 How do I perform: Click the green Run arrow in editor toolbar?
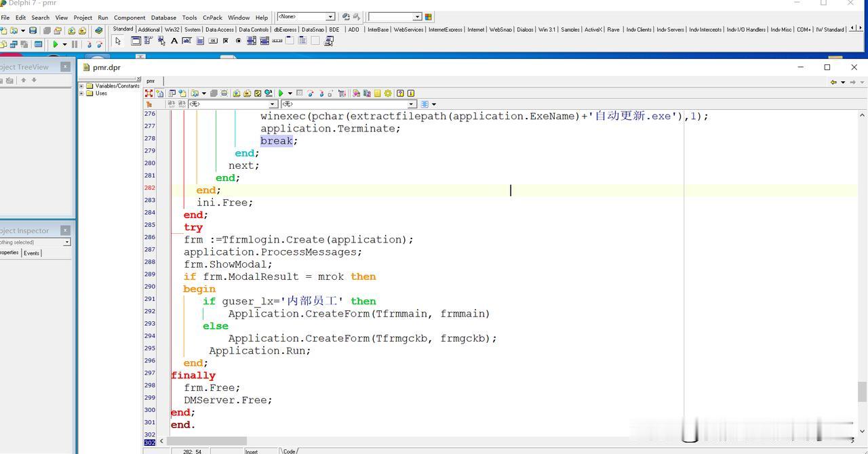(281, 94)
